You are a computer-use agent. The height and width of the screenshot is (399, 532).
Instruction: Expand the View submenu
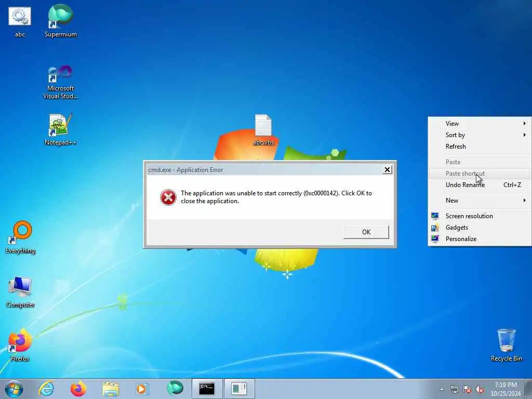coord(480,124)
